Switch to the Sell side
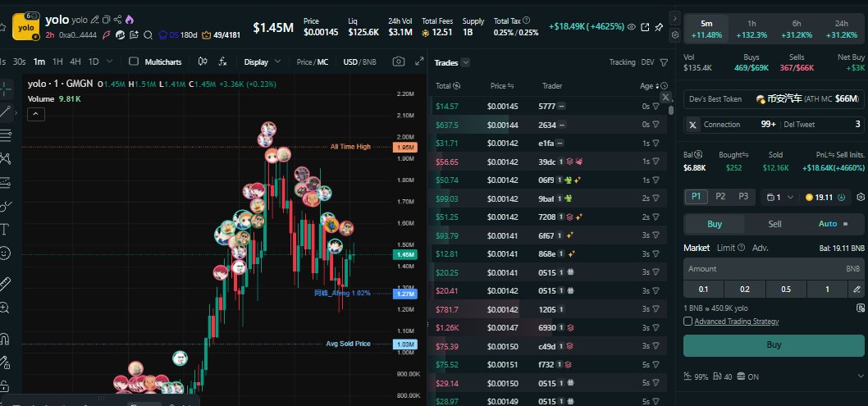Viewport: 868px width, 406px height. (774, 224)
